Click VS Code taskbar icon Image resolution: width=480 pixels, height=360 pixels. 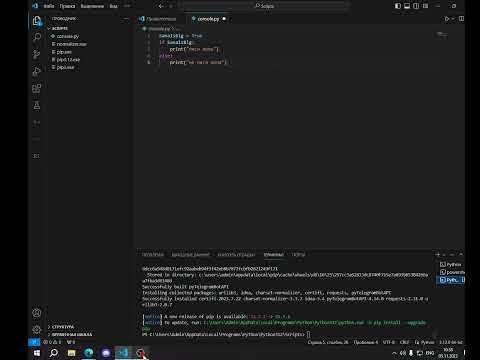[123, 353]
